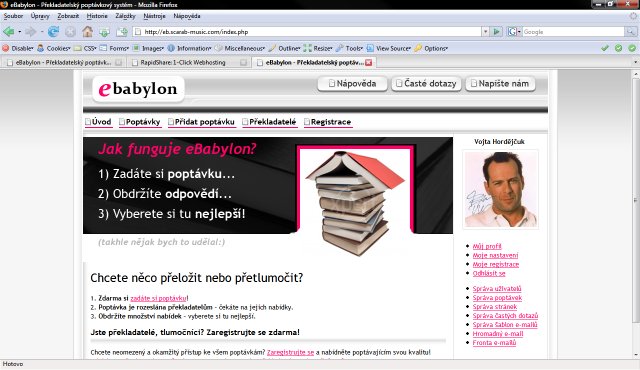This screenshot has width=640, height=370.
Task: Open the Můj profil link
Action: [x=487, y=246]
